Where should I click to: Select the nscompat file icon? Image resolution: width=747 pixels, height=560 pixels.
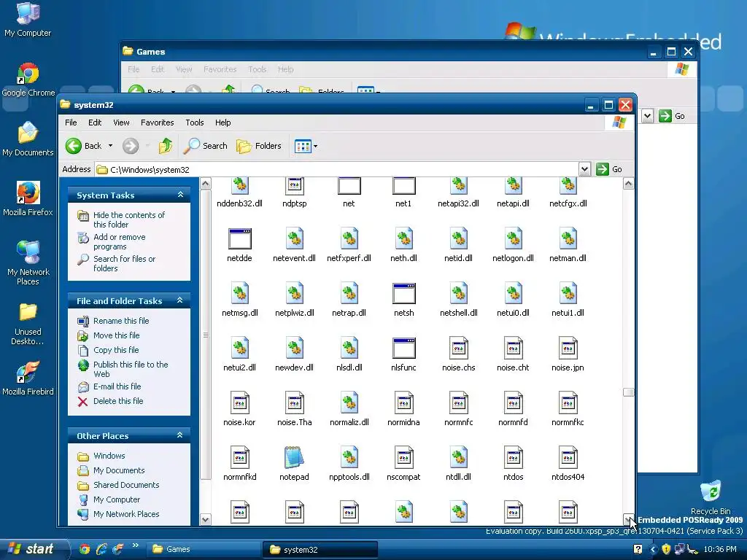pos(403,457)
